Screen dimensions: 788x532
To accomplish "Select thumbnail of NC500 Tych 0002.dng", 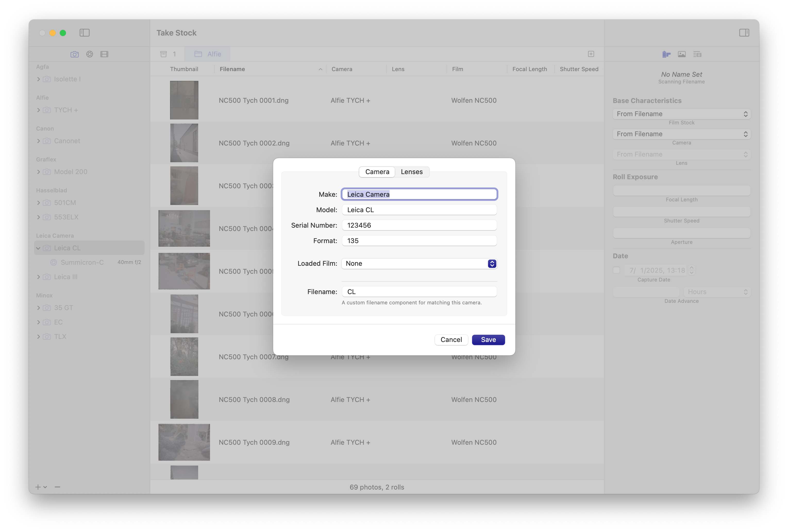I will click(x=184, y=143).
